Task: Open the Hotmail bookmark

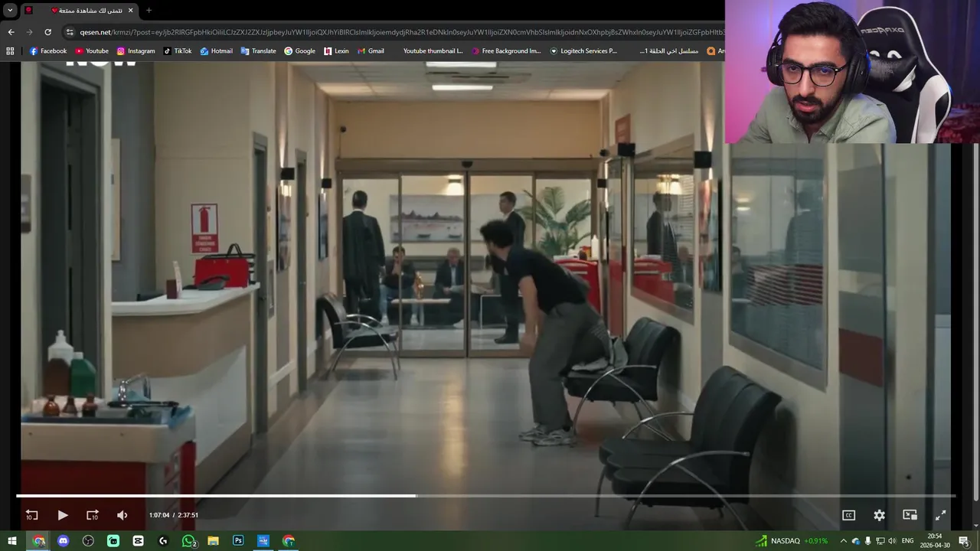Action: point(217,51)
